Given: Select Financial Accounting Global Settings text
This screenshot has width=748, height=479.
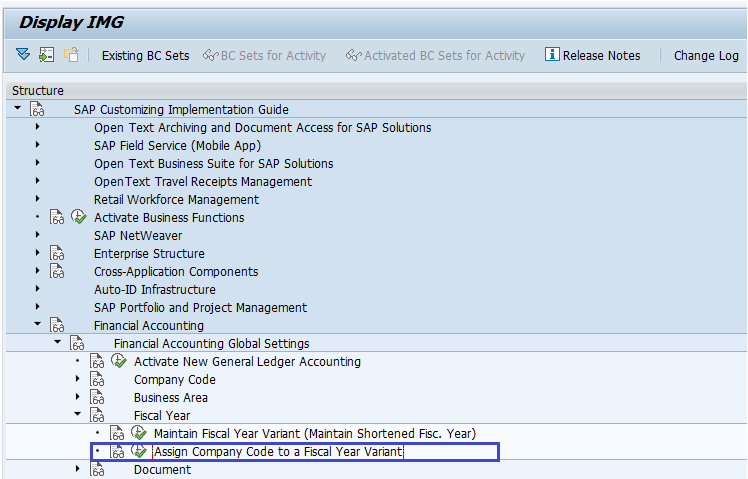Looking at the screenshot, I should point(211,344).
